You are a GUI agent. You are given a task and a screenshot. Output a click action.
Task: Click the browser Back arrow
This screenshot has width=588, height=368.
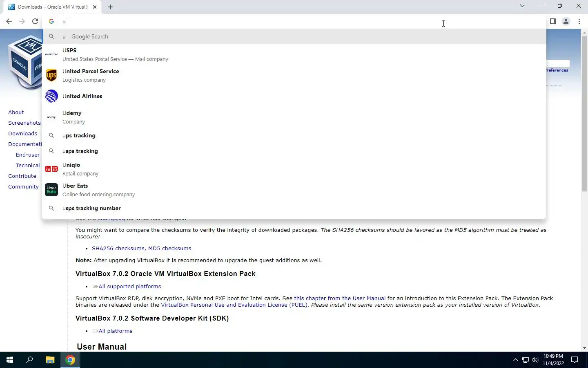click(9, 21)
